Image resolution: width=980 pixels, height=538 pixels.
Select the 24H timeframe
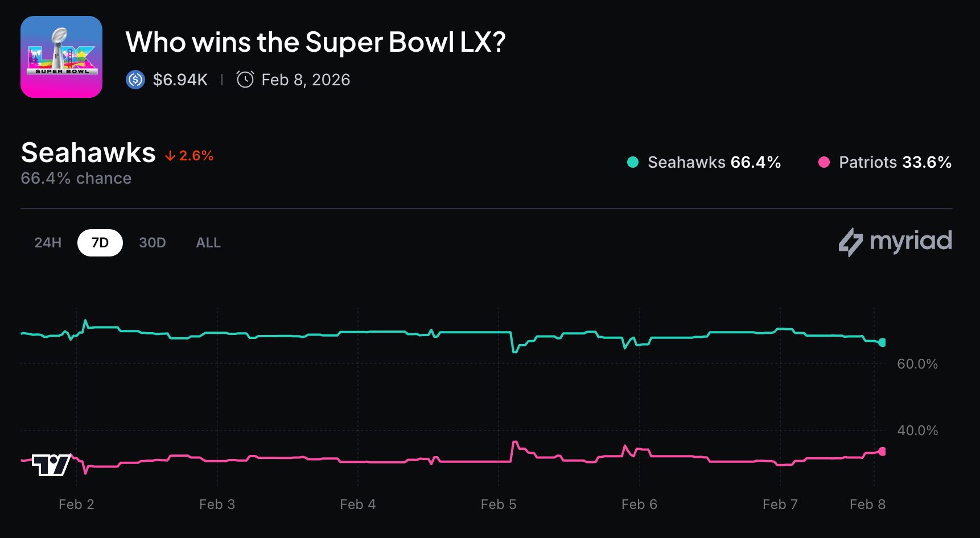click(x=47, y=242)
